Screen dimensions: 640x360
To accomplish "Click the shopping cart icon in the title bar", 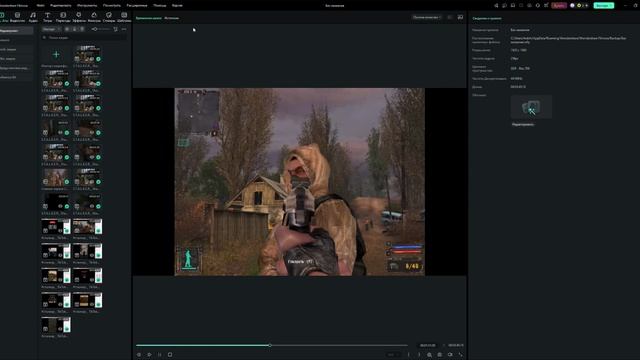I will click(546, 6).
